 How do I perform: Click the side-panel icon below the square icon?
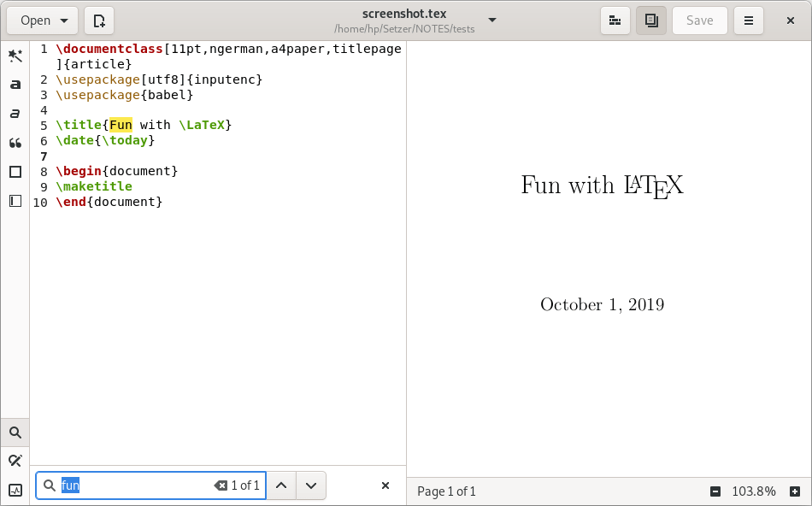pyautogui.click(x=15, y=201)
